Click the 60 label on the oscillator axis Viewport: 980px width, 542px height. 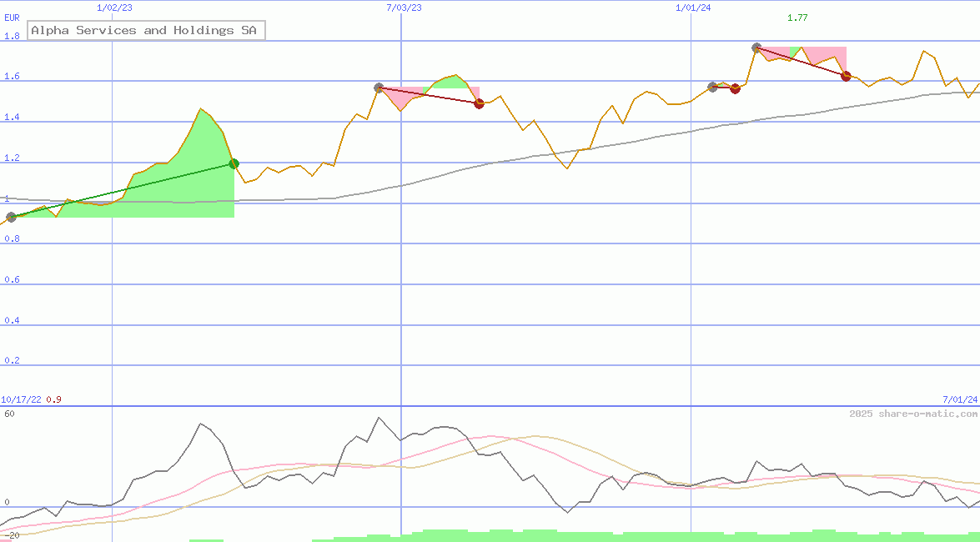point(9,414)
